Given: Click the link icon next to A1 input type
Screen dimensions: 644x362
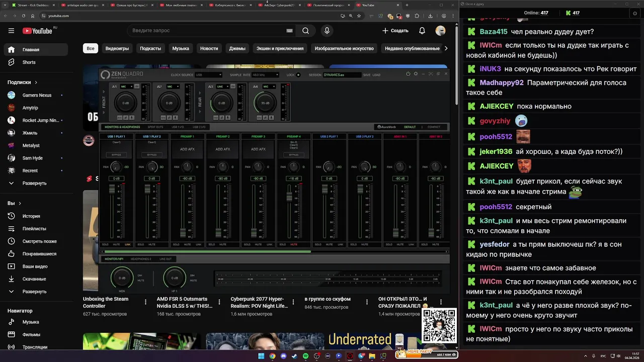Looking at the screenshot, I should coord(136,86).
